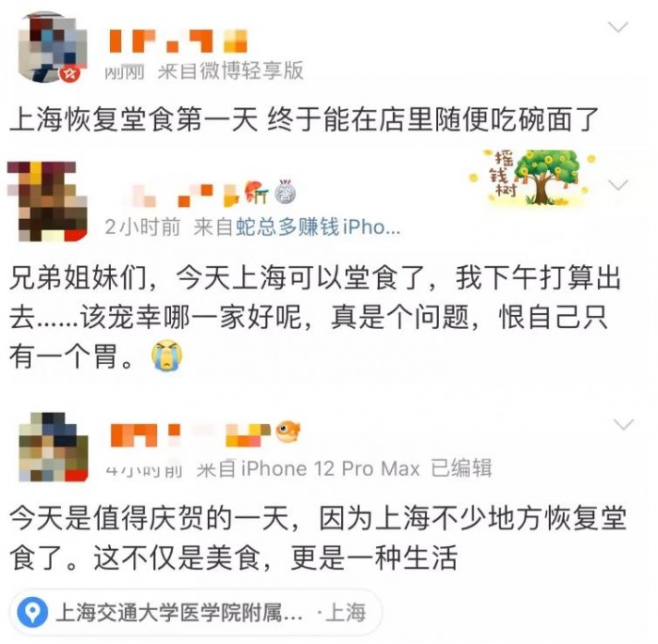
Task: Tap the pufferfish badge icon
Action: pos(288,431)
